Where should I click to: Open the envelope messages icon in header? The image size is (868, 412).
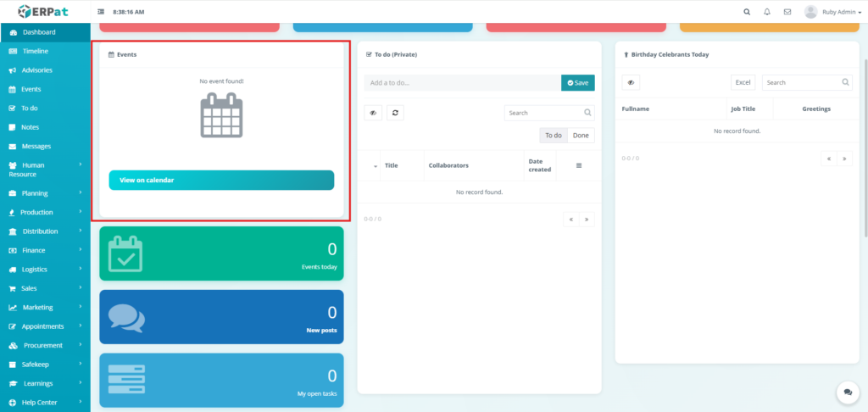click(x=787, y=12)
